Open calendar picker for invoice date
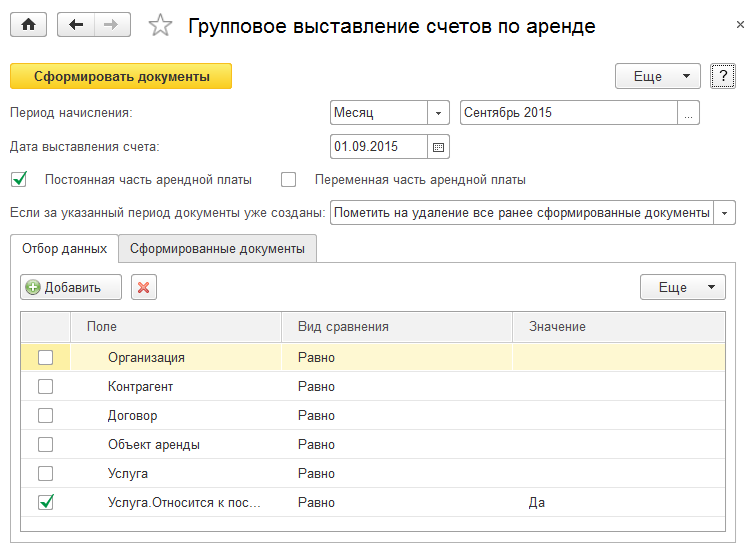 point(438,147)
